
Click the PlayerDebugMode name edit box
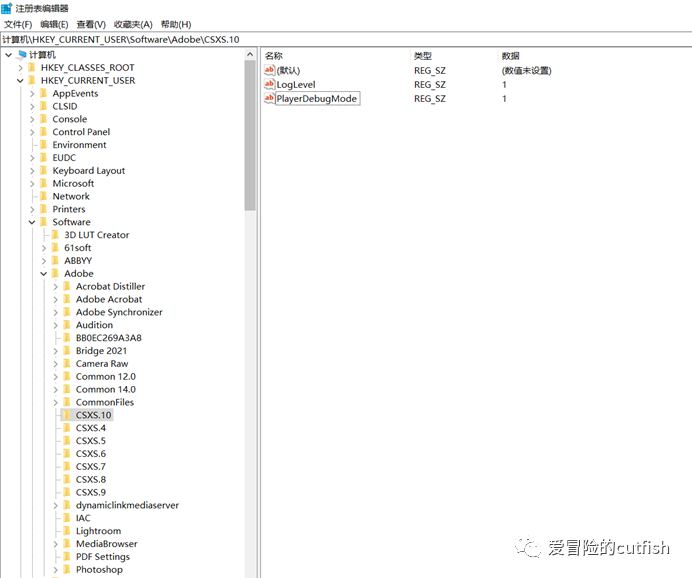point(317,98)
